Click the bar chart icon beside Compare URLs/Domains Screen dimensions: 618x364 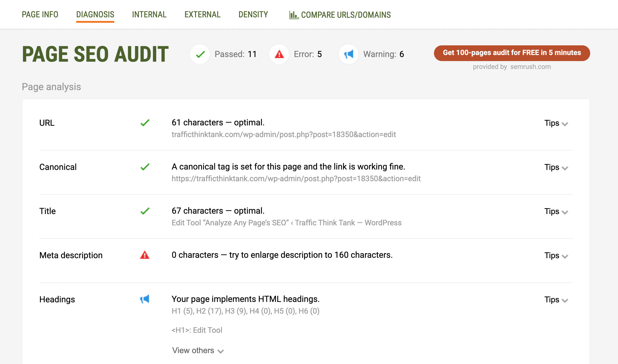[293, 15]
